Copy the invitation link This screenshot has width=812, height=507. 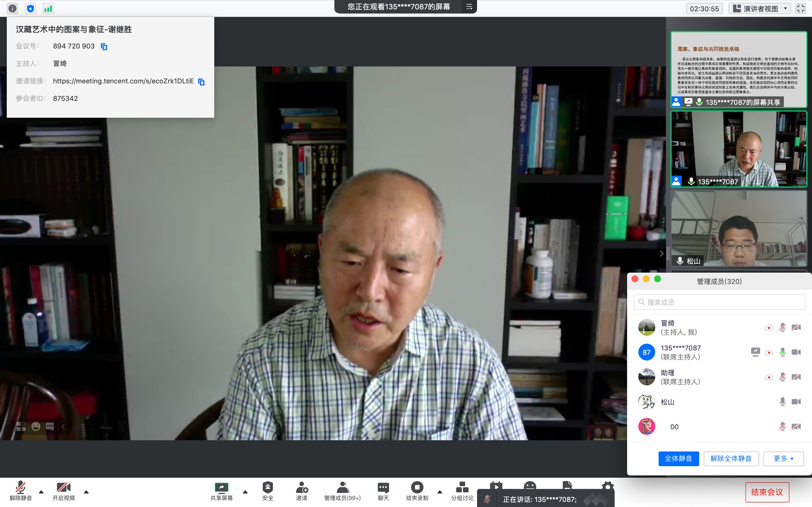point(201,81)
